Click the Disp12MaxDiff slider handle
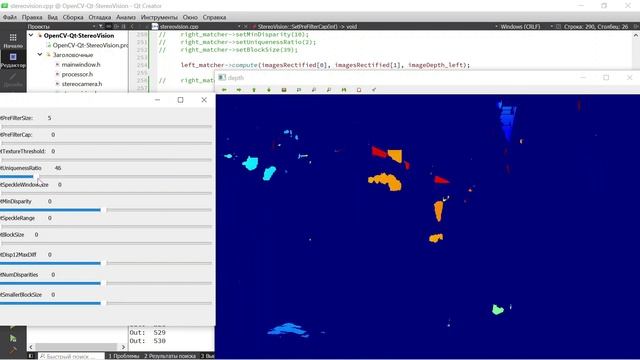The height and width of the screenshot is (360, 640). [x=103, y=263]
